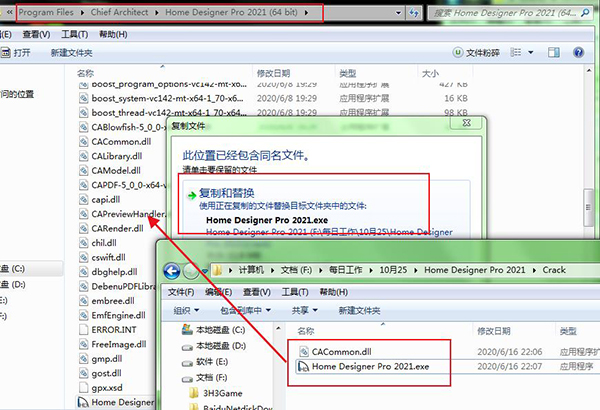Click the view mode icon in toolbar
600x410 pixels.
[516, 52]
